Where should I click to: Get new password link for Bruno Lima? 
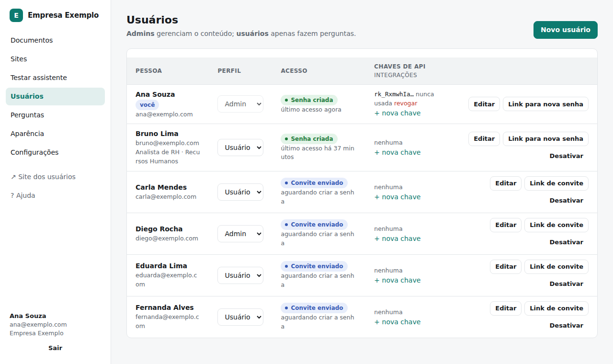click(x=545, y=139)
